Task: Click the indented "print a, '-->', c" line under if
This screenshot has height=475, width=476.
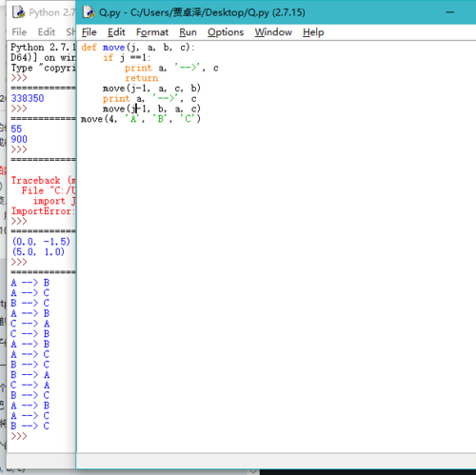Action: coord(171,68)
